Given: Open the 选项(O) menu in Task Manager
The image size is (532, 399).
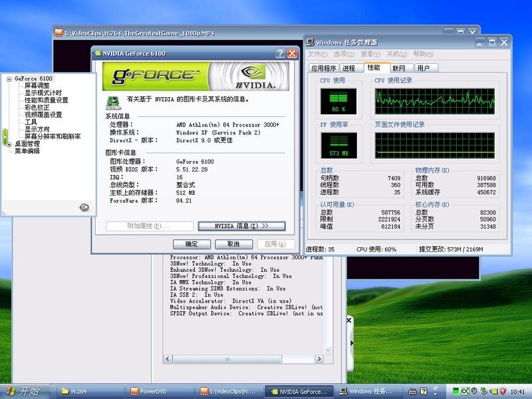Looking at the screenshot, I should [344, 55].
